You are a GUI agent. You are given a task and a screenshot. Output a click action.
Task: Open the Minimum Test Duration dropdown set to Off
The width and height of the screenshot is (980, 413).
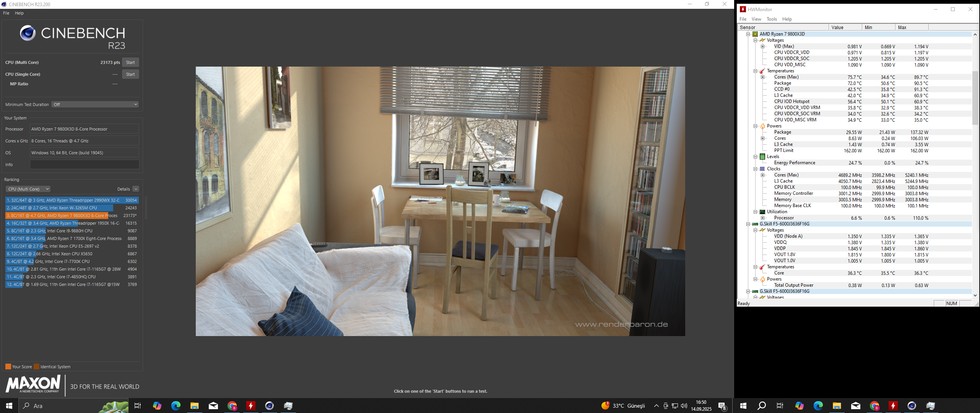coord(95,104)
